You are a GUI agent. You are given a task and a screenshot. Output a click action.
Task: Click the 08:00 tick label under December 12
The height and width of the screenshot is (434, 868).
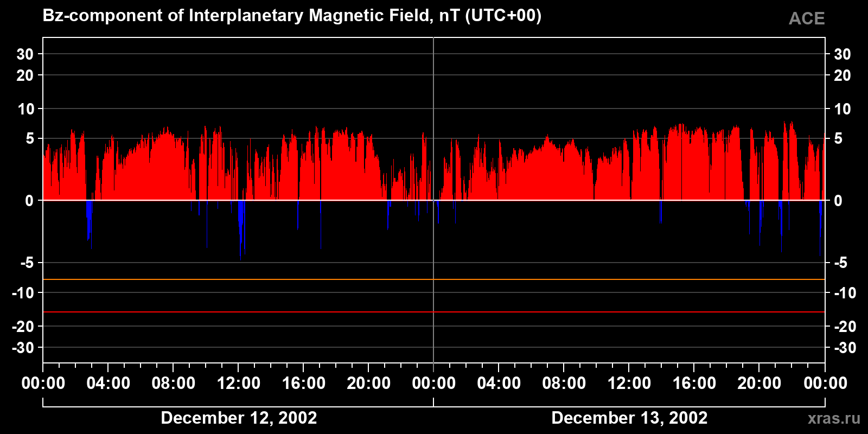pos(174,383)
